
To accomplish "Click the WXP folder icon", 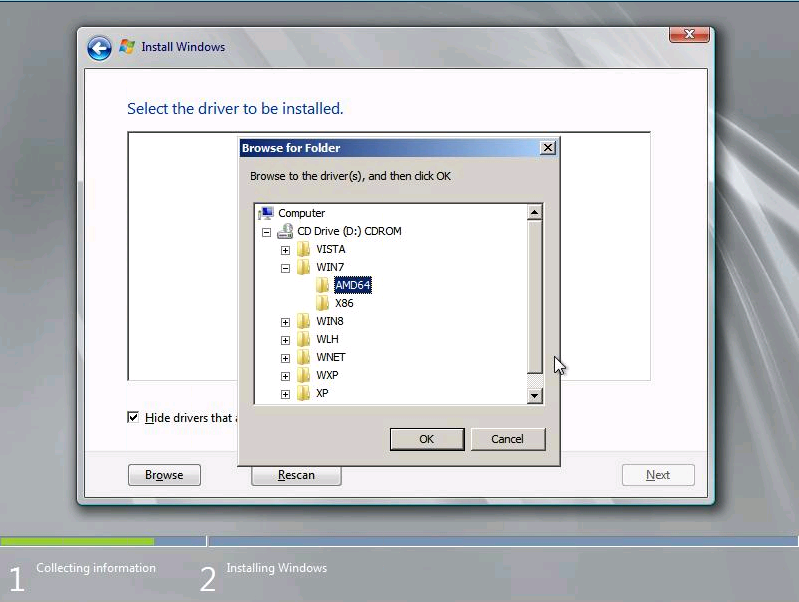I will click(x=304, y=375).
